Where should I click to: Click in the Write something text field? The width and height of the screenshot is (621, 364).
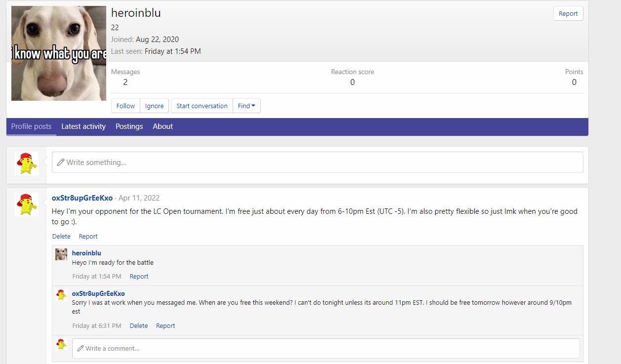[x=317, y=162]
